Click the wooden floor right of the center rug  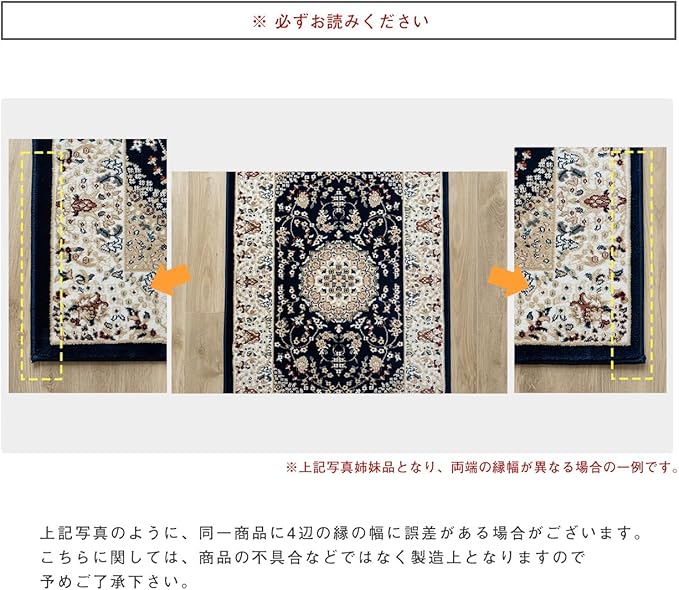click(479, 282)
